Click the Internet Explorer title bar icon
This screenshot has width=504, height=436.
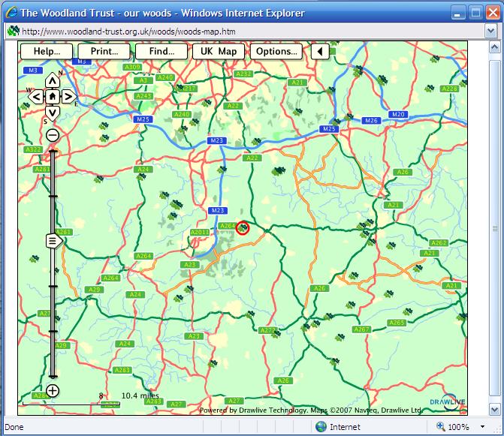11,13
